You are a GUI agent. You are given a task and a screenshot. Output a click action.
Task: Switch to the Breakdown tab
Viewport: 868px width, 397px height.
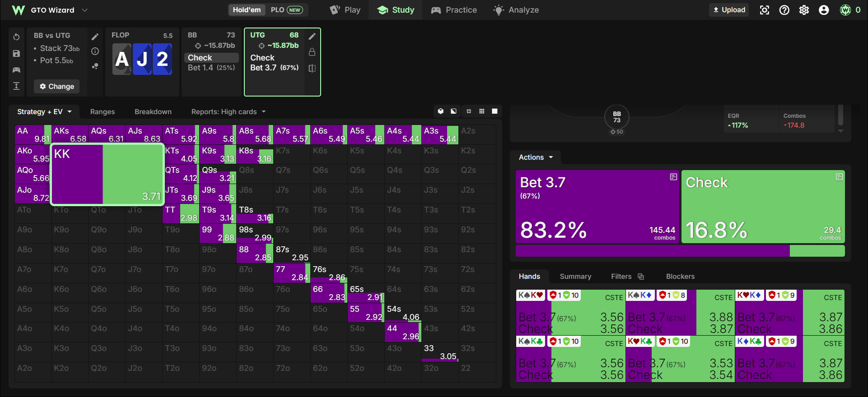153,112
